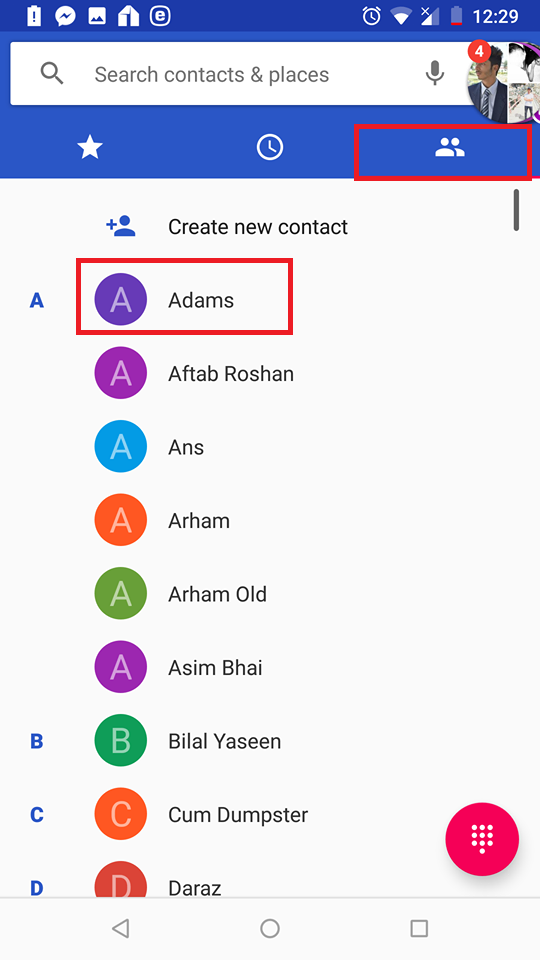Open the Asim Bhai contact
This screenshot has height=960, width=540.
(270, 667)
